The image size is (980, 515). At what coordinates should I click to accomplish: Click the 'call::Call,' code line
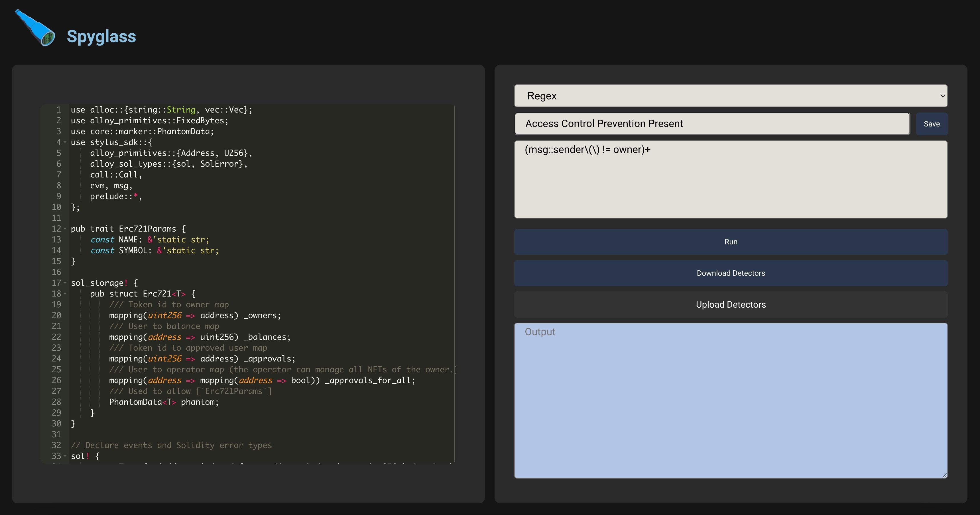116,175
